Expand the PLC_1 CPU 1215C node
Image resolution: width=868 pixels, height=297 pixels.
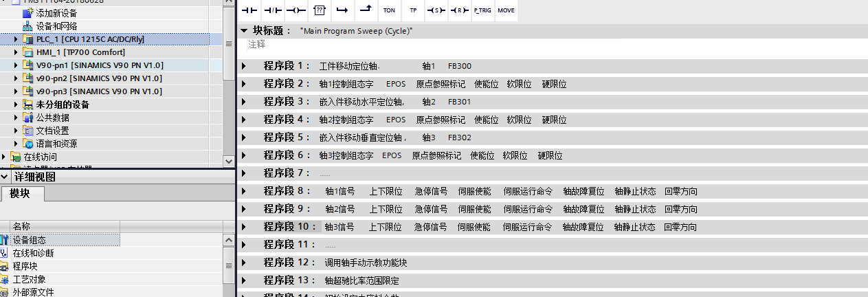tap(16, 39)
